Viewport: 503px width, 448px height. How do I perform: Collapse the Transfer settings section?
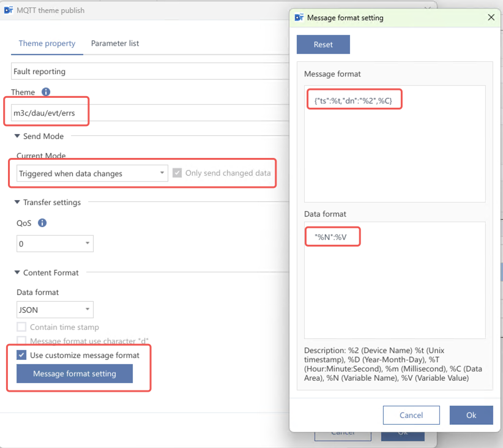(x=17, y=203)
